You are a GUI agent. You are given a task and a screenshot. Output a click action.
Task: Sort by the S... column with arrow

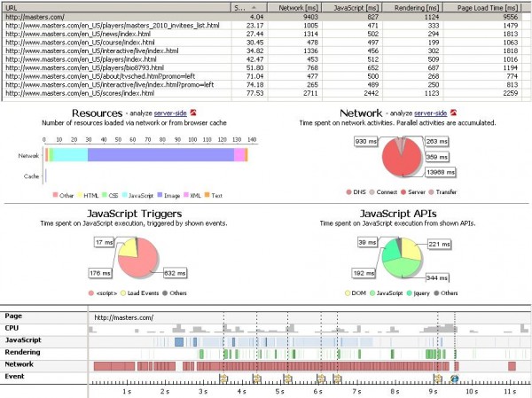(249, 7)
